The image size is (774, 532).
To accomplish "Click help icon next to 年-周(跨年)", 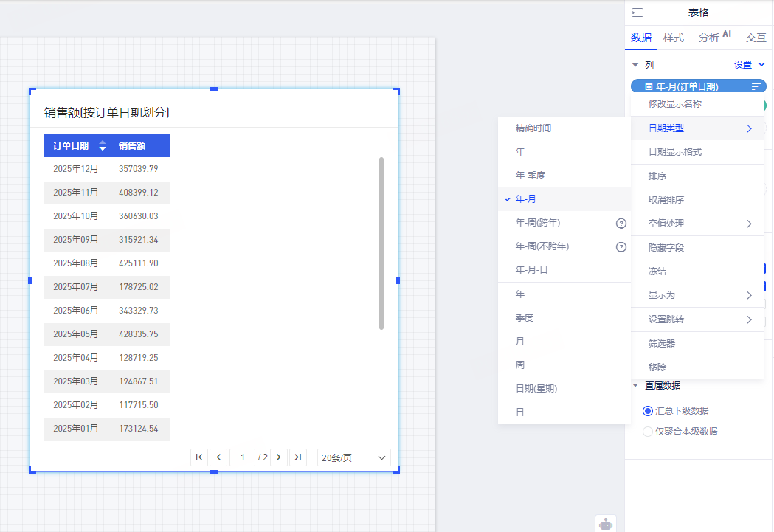I will click(621, 223).
